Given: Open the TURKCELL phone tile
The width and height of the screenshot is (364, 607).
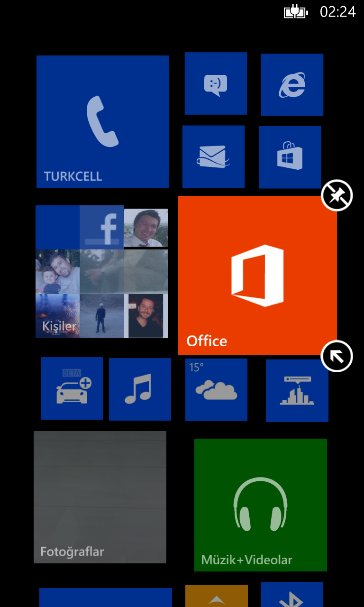Looking at the screenshot, I should click(x=103, y=122).
